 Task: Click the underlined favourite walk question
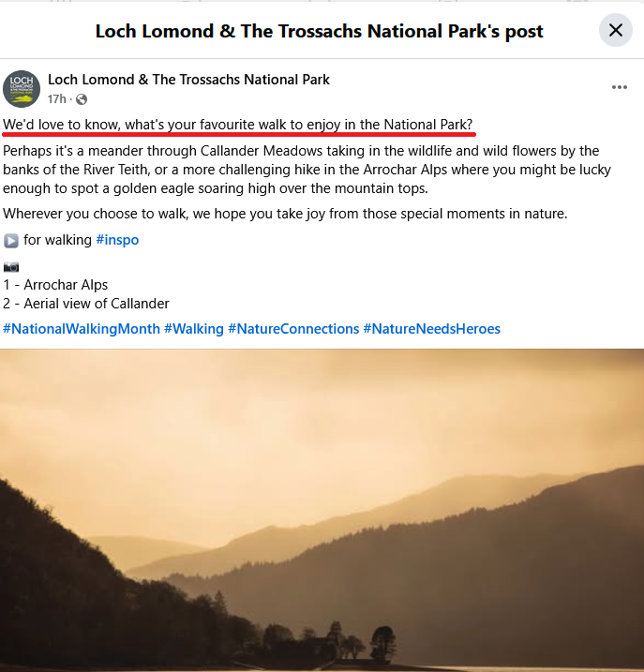point(237,125)
